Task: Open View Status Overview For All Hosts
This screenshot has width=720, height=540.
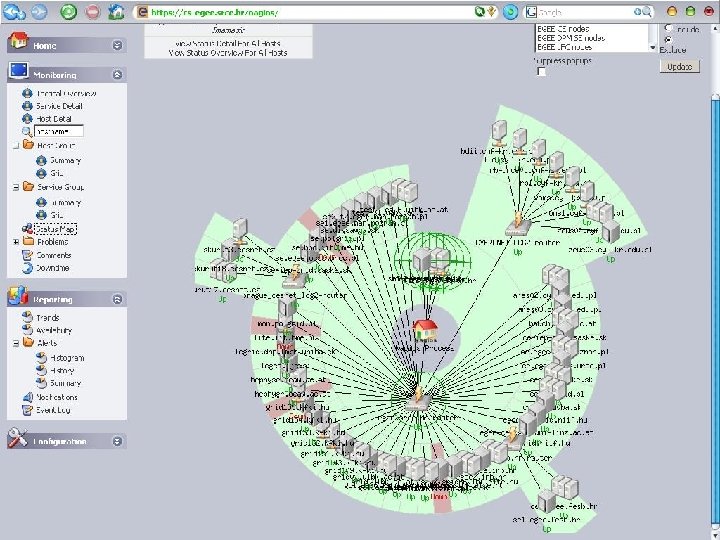Action: coord(228,53)
